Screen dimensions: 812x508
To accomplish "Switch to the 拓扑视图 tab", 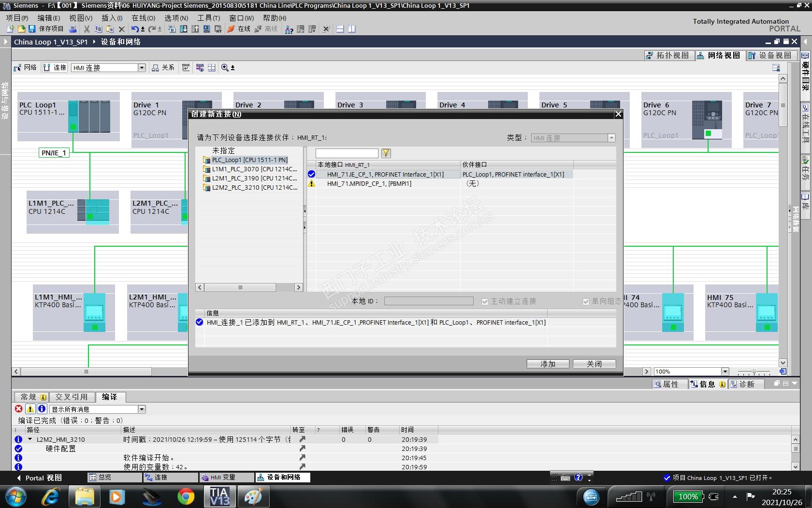I will pos(668,56).
